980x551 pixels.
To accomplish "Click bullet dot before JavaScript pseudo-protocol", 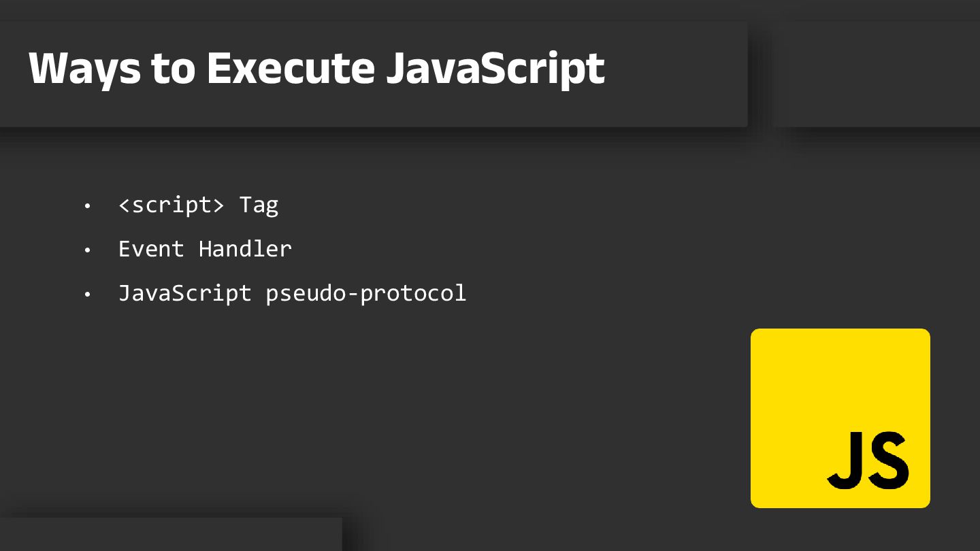I will (x=87, y=295).
